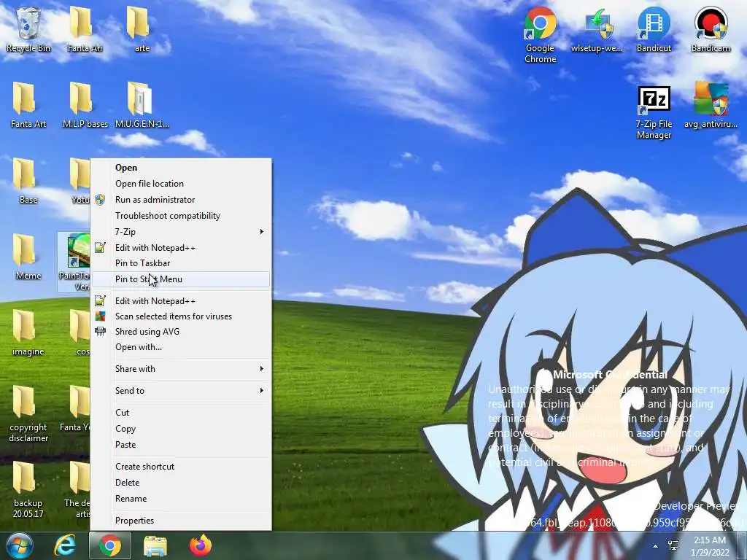747x560 pixels.
Task: Click the taskbar clock showing 2:15 AM
Action: point(710,546)
